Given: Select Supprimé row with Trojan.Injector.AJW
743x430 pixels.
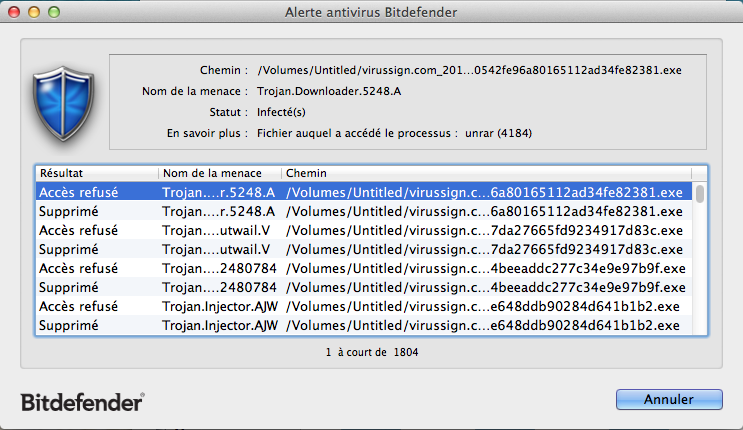Looking at the screenshot, I should click(364, 325).
